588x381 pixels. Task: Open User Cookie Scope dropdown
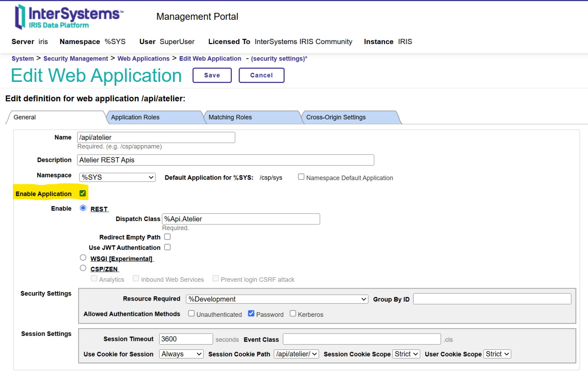pos(497,354)
